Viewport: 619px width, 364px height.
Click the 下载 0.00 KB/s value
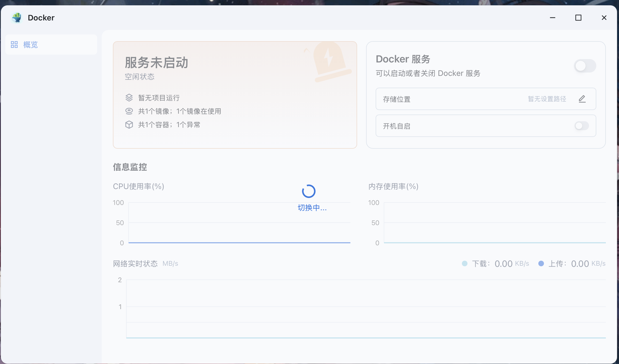[512, 264]
